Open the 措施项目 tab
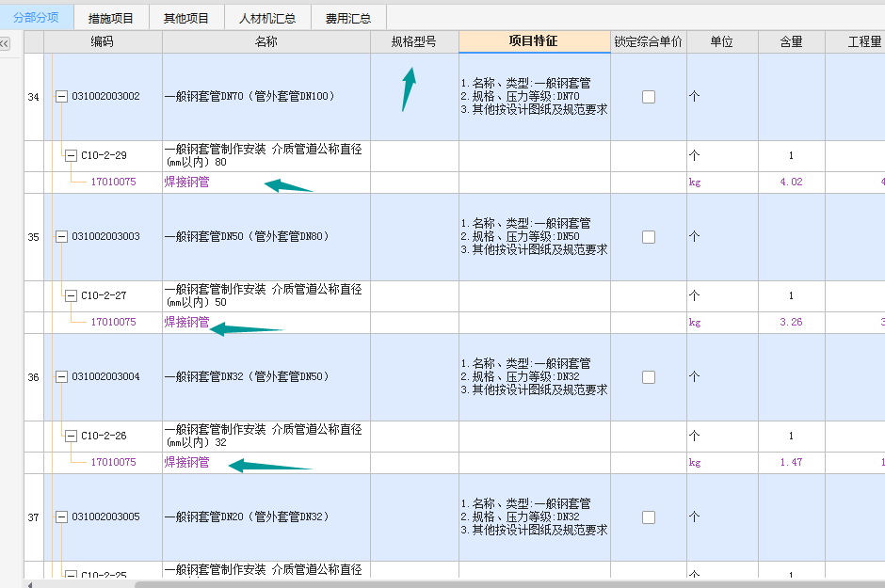 pyautogui.click(x=111, y=18)
